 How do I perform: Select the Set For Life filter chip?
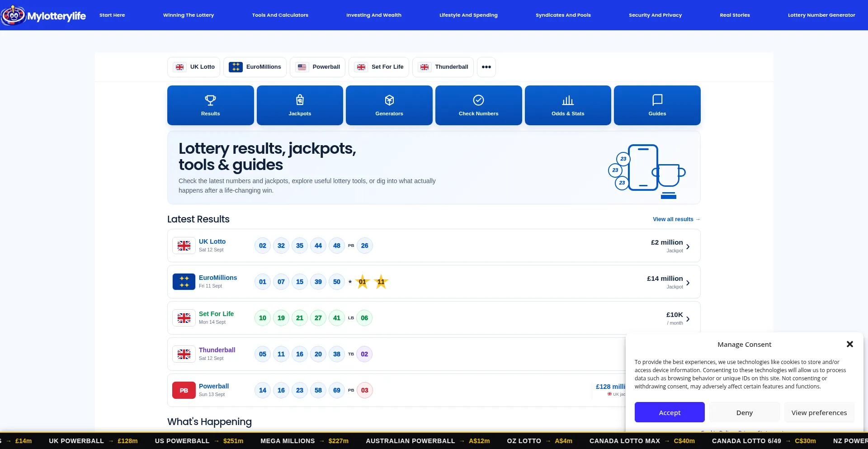pyautogui.click(x=379, y=67)
